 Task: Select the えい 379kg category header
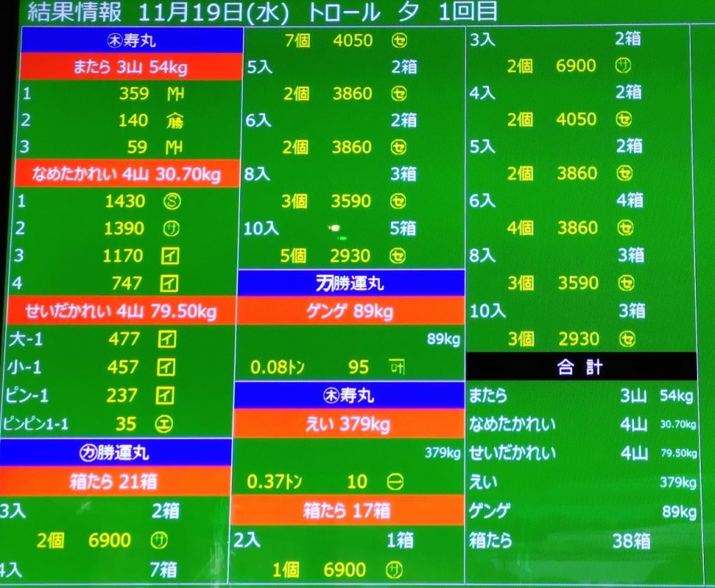(x=348, y=425)
